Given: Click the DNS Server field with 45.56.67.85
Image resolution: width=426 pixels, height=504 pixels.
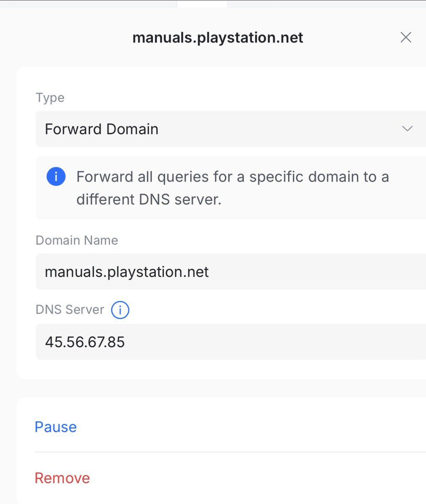Looking at the screenshot, I should 231,342.
